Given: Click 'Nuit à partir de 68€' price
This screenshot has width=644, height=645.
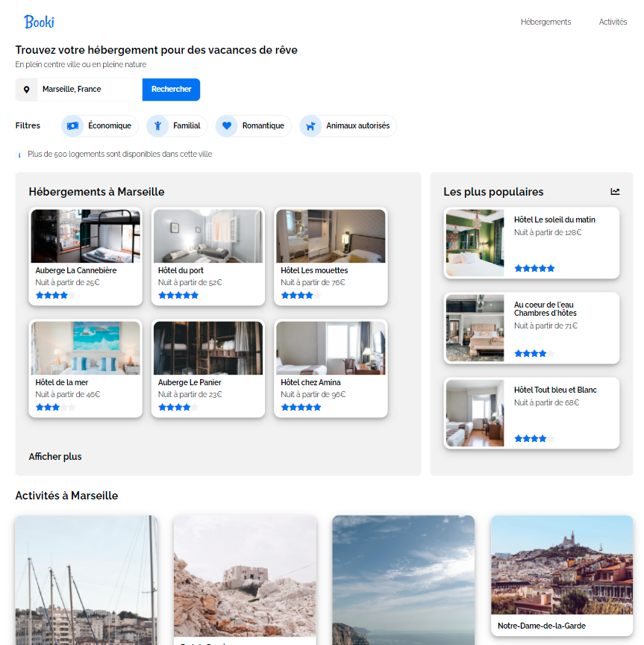Looking at the screenshot, I should (546, 402).
